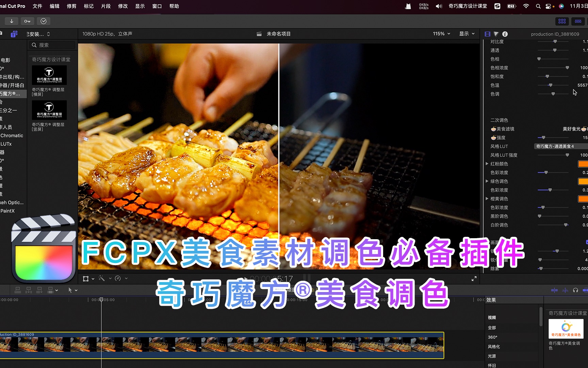Toggle video skimming in timeline
Viewport: 588px width, 368px height.
pos(554,290)
